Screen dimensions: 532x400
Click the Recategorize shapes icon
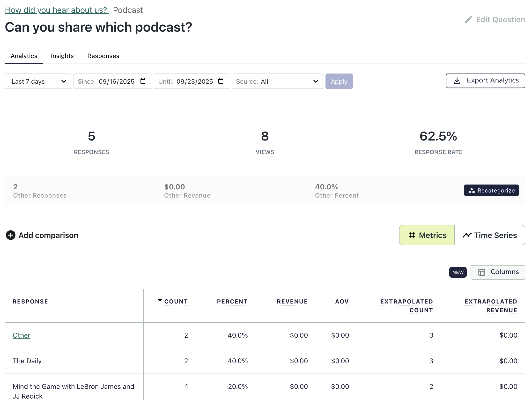(472, 191)
